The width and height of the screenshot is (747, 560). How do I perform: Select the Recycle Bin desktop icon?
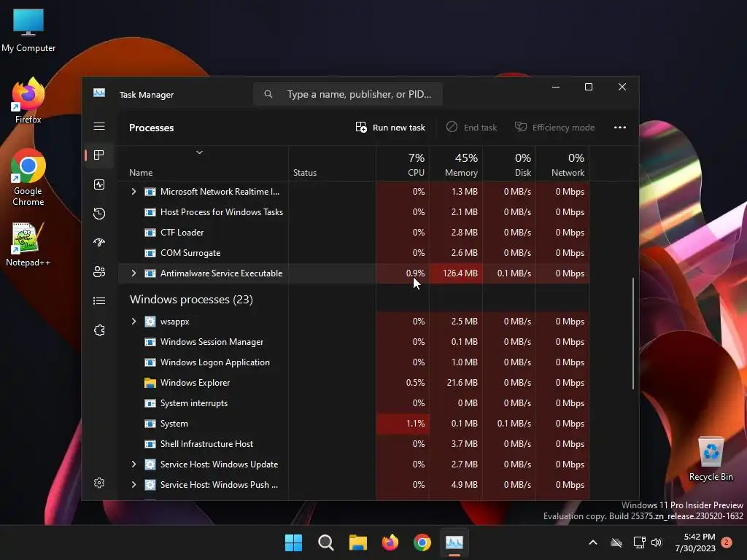tap(711, 459)
